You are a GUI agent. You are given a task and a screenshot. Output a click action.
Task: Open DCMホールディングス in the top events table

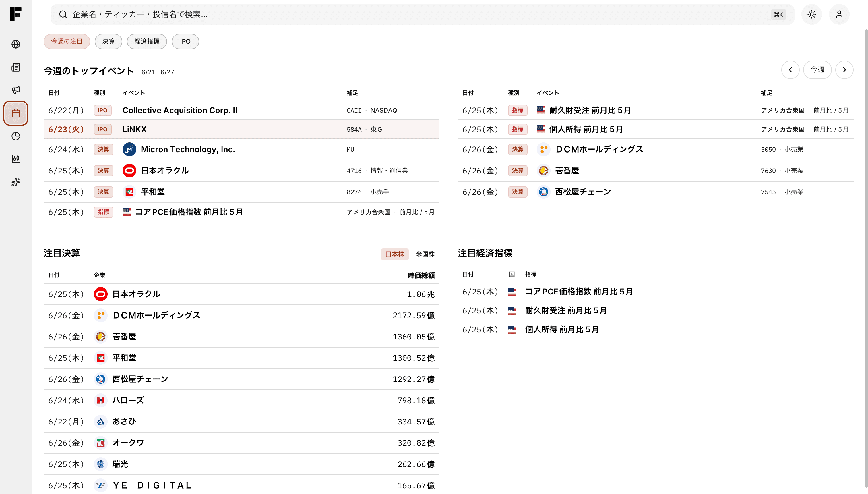pyautogui.click(x=655, y=150)
